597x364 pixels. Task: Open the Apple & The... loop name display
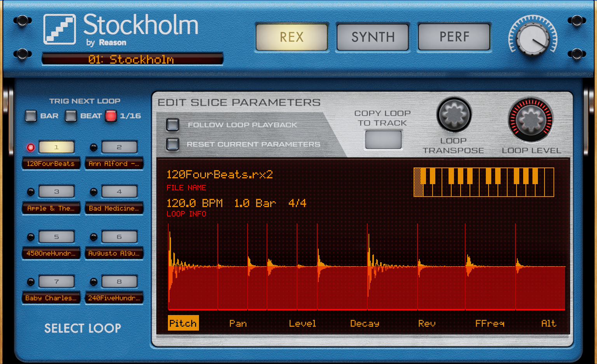[51, 208]
